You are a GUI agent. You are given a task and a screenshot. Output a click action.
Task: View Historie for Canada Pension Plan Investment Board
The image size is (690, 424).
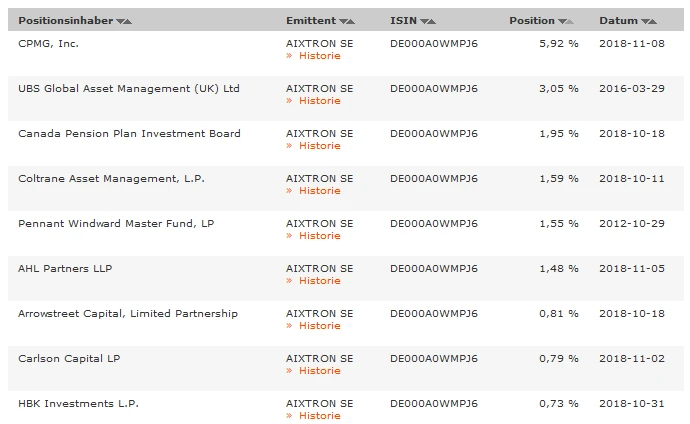pyautogui.click(x=319, y=146)
